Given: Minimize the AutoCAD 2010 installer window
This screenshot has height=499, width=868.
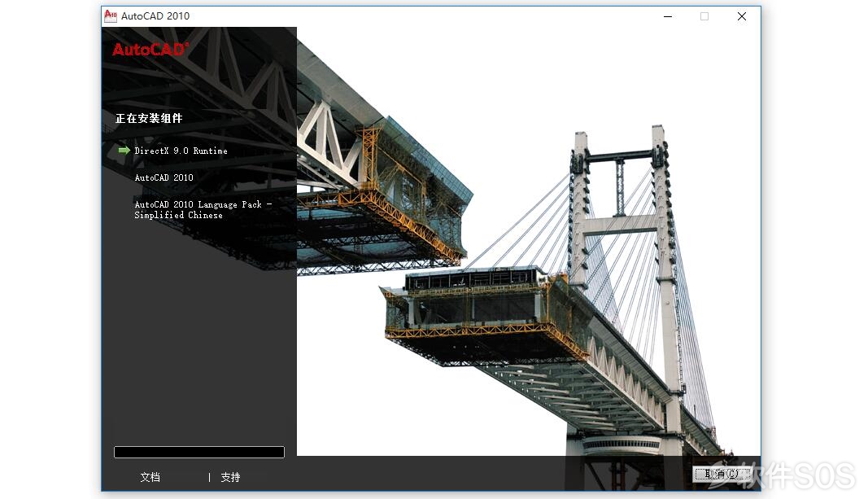Looking at the screenshot, I should point(668,16).
